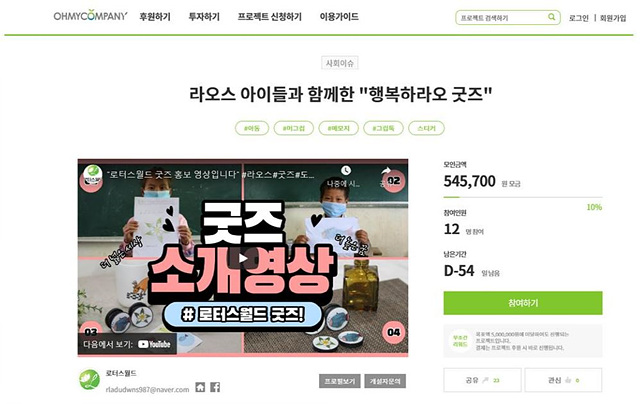Click the search magnifier icon
This screenshot has width=640, height=404.
(x=551, y=17)
